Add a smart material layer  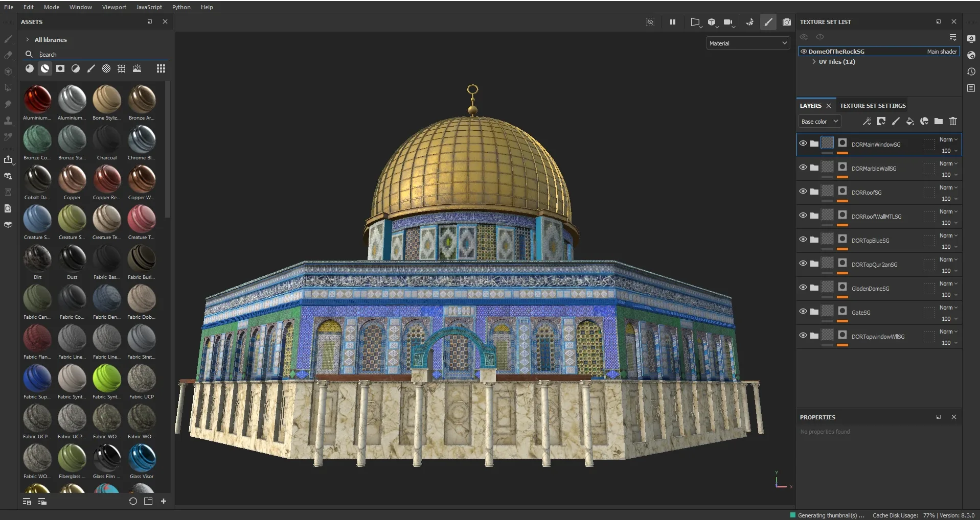(924, 121)
